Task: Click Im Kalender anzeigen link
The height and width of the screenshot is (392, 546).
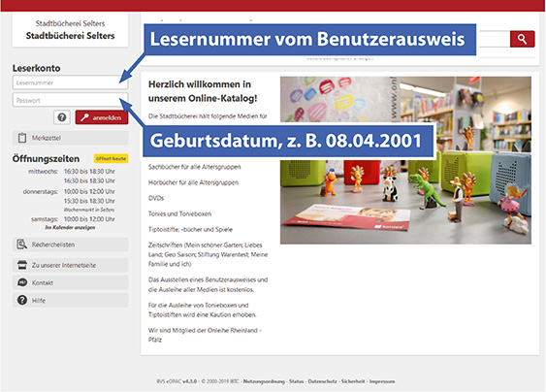Action: pyautogui.click(x=70, y=227)
